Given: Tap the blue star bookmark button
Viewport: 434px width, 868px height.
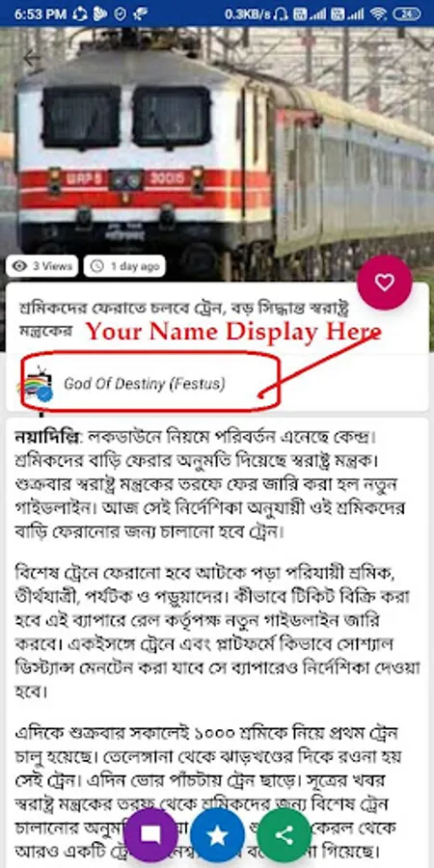Looking at the screenshot, I should (217, 835).
